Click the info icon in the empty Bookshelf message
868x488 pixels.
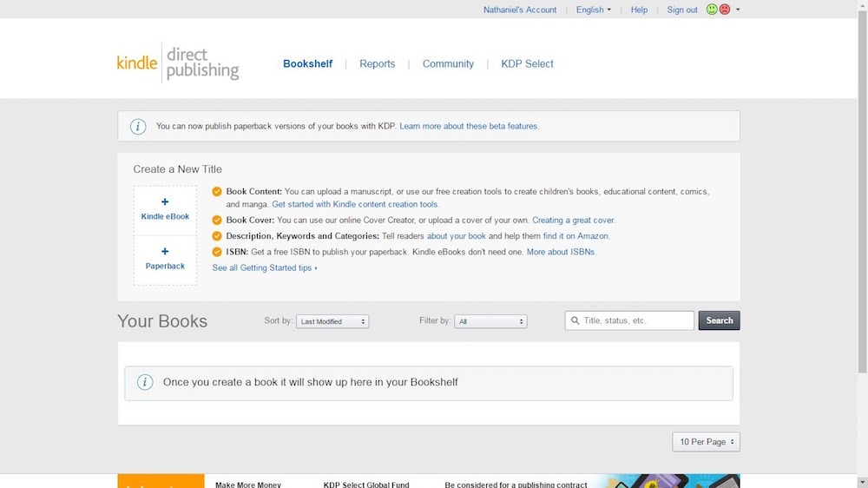click(145, 382)
